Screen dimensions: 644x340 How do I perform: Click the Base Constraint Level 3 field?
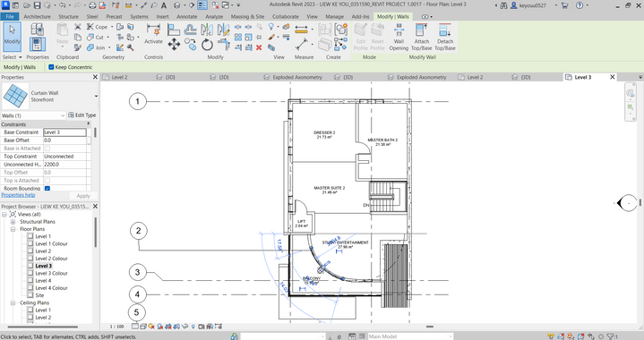[x=64, y=132]
